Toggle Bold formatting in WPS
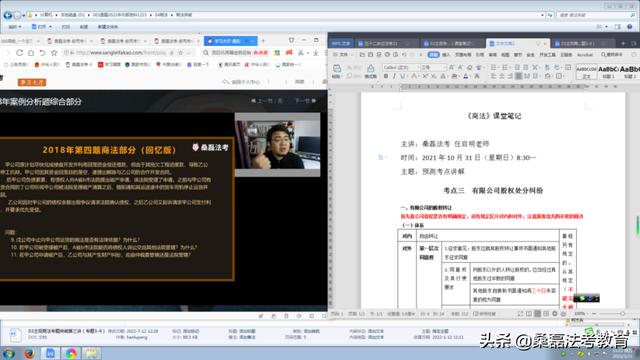Image resolution: width=640 pixels, height=360 pixels. pyautogui.click(x=386, y=76)
